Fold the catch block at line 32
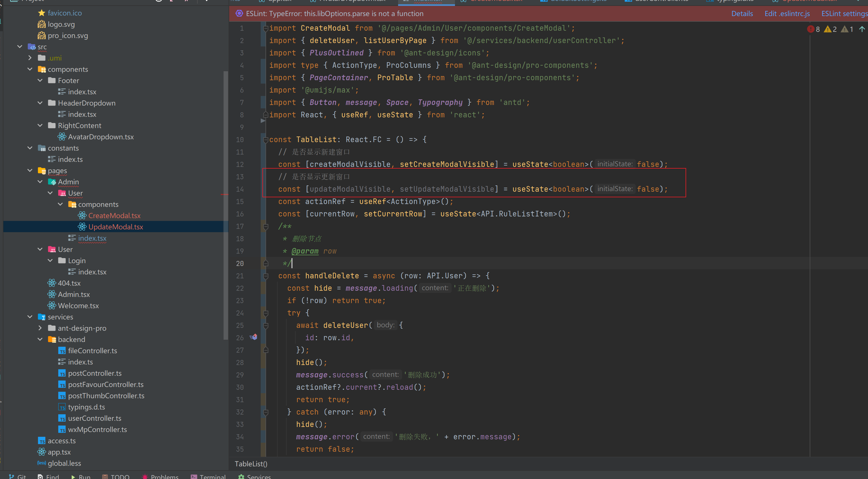 pos(265,412)
